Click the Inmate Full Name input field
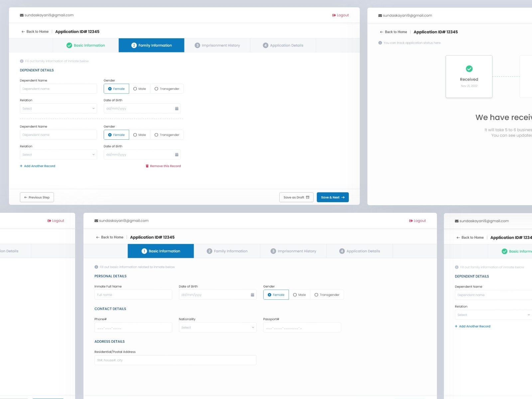The image size is (532, 399). coord(133,295)
